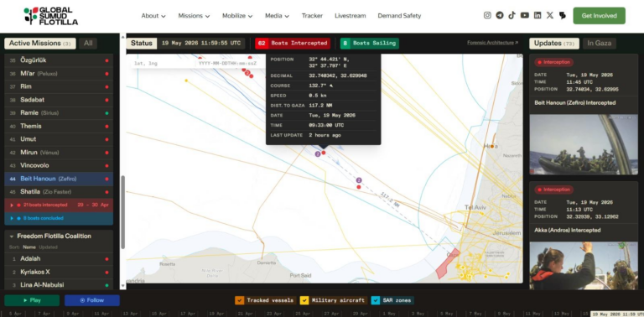Open the Livestream page

(350, 16)
